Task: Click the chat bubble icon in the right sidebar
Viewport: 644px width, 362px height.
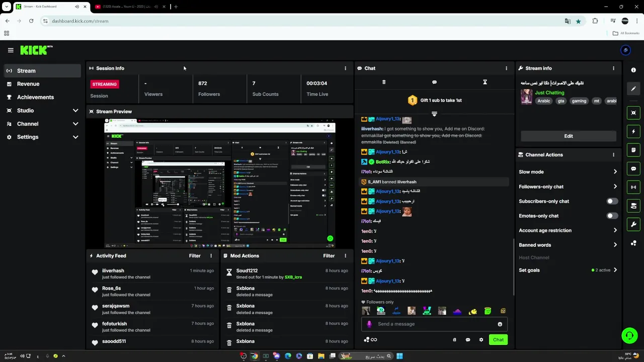Action: pos(633,168)
